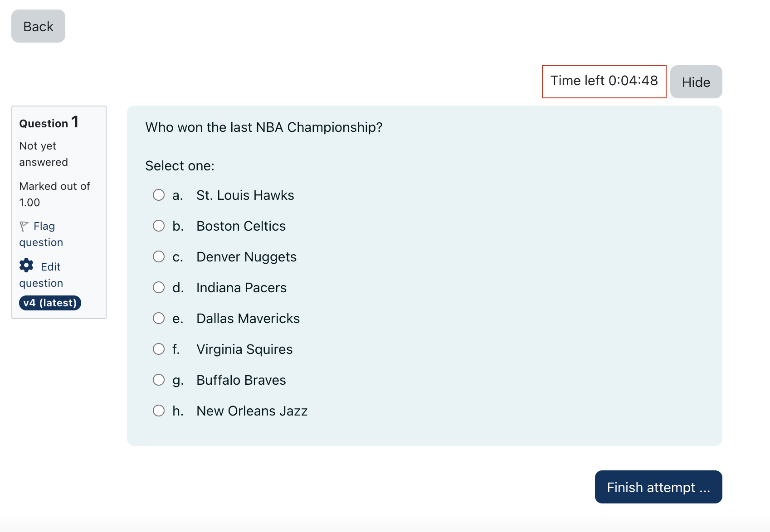Click the Dallas Mavericks answer text
The height and width of the screenshot is (532, 770).
point(248,319)
